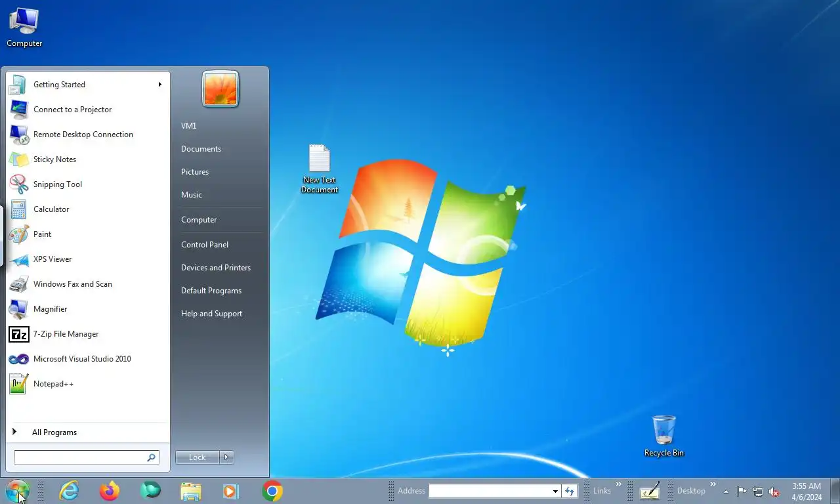The image size is (840, 504).
Task: Open shutdown options arrow beside Lock
Action: point(227,457)
